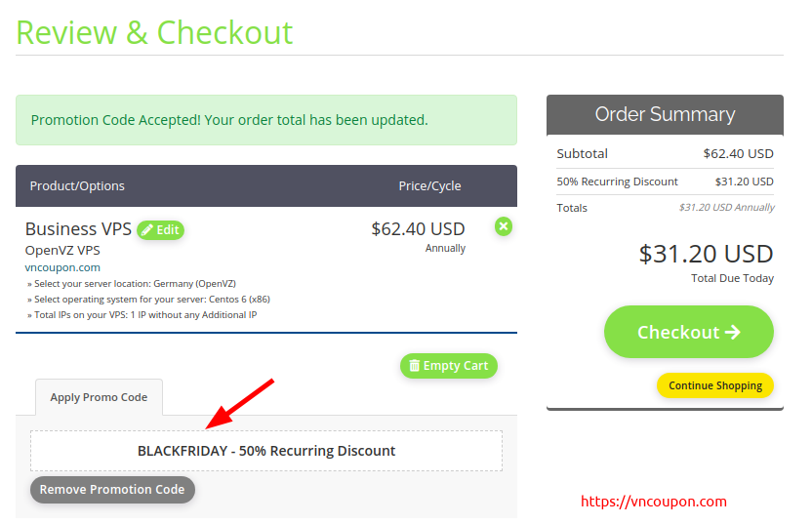812x524 pixels.
Task: Click the pencil icon on Edit badge
Action: click(x=147, y=230)
